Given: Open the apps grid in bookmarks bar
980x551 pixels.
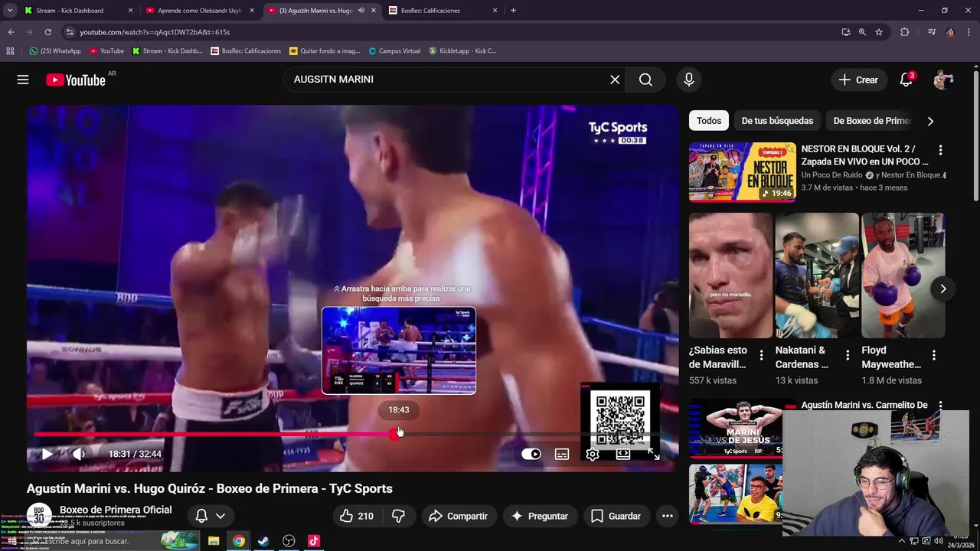Looking at the screenshot, I should (x=10, y=51).
